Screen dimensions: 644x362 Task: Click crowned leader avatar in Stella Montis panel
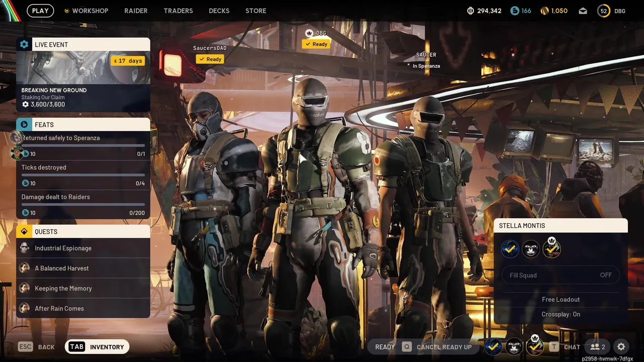coord(551,249)
